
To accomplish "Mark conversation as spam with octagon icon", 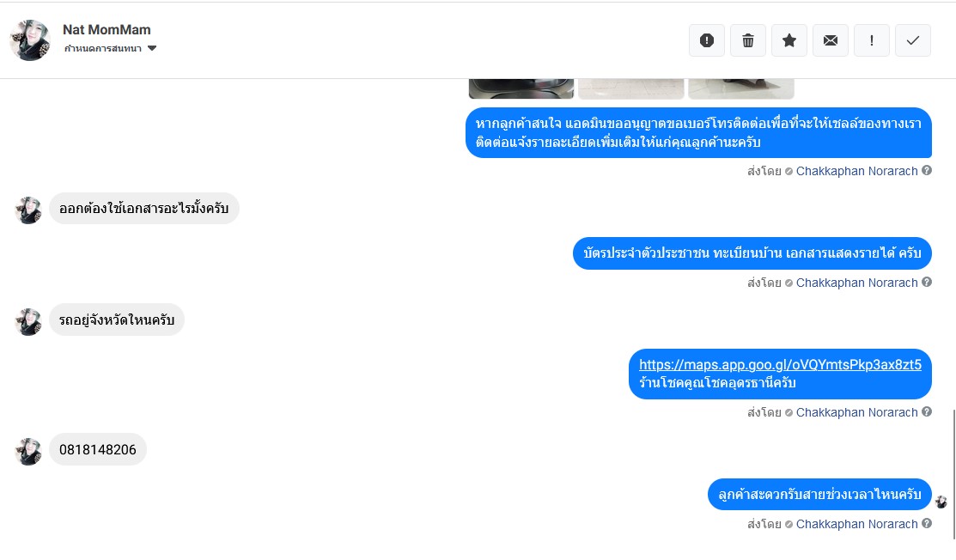I will click(x=707, y=40).
